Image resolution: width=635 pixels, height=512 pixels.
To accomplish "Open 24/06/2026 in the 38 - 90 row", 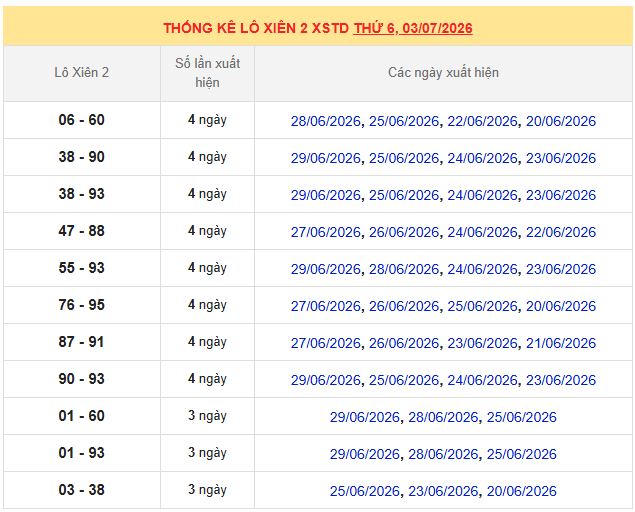I will pos(482,158).
